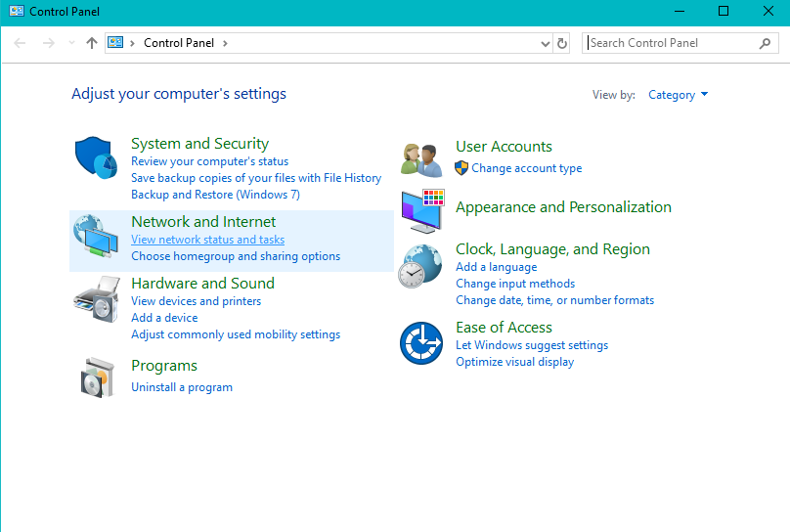The width and height of the screenshot is (790, 532).
Task: Open Backup and Restore (Windows 7)
Action: pos(216,195)
